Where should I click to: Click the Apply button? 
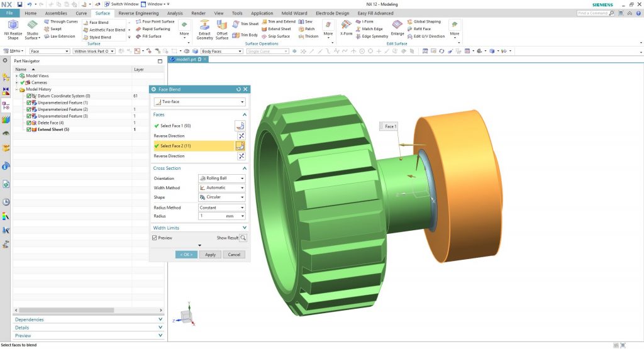pyautogui.click(x=210, y=255)
